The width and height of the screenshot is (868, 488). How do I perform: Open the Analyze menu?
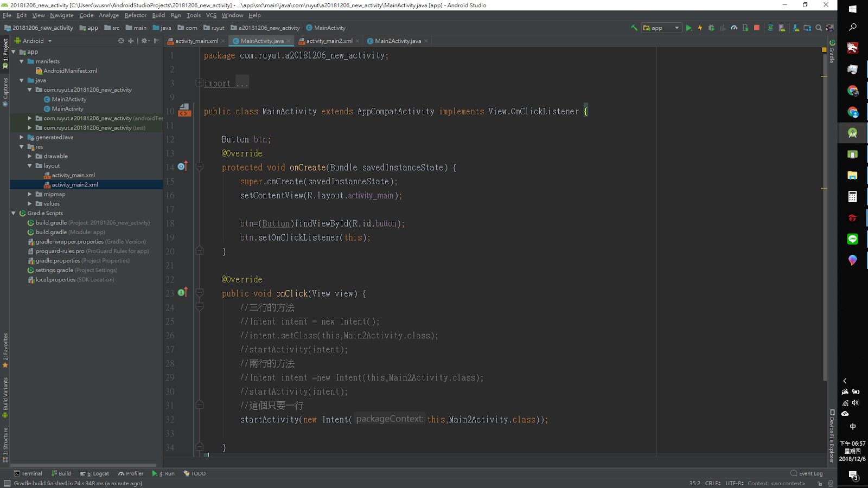108,15
